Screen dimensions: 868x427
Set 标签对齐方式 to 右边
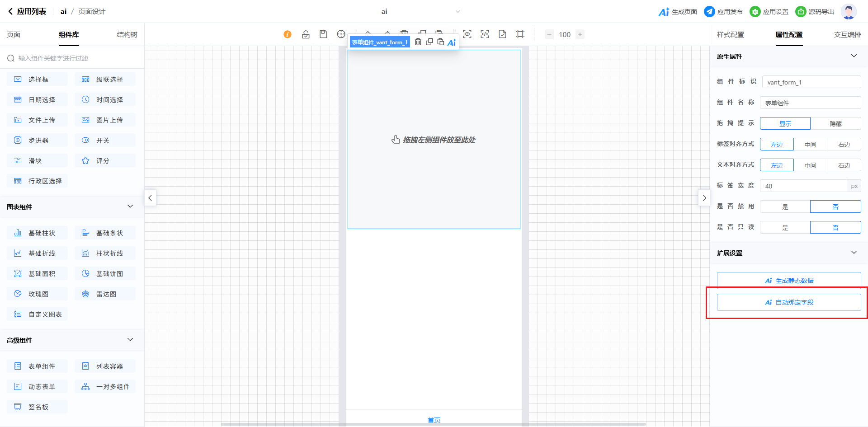click(x=844, y=145)
